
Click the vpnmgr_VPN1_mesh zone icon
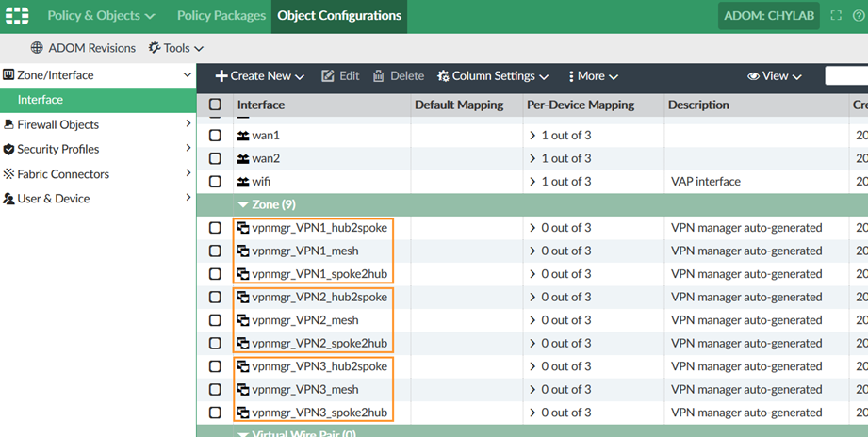pyautogui.click(x=243, y=251)
